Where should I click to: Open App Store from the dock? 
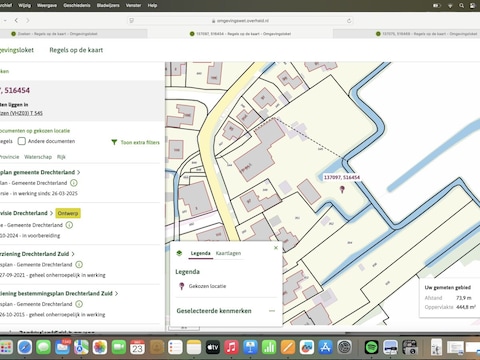325,347
